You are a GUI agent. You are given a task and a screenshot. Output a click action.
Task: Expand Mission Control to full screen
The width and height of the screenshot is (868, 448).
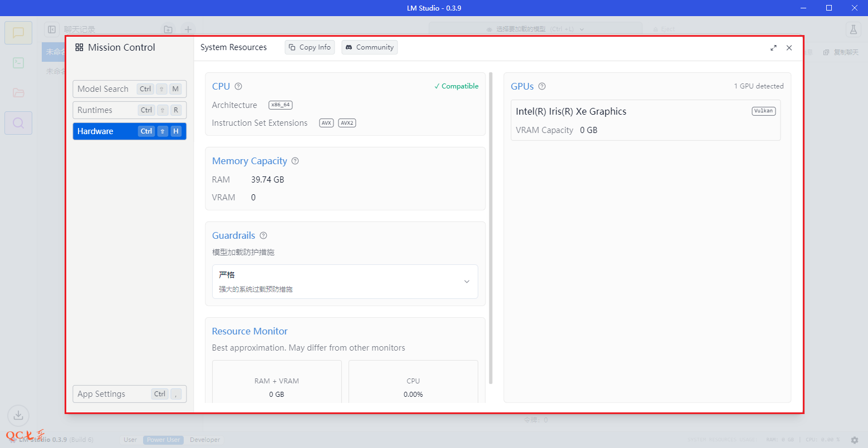coord(773,48)
